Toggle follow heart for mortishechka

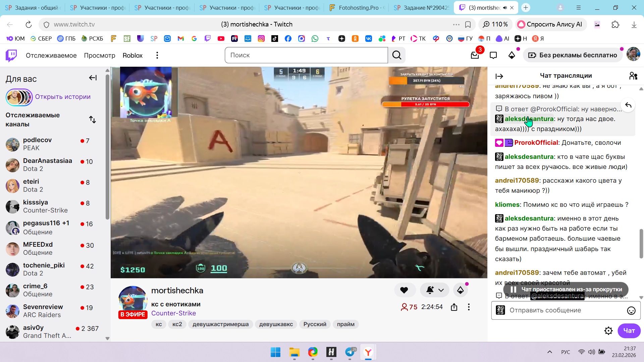click(x=404, y=290)
